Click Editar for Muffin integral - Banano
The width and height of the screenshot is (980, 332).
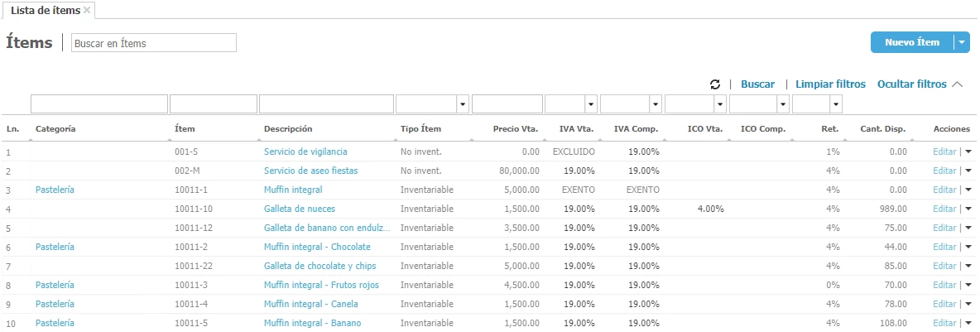[x=944, y=324]
